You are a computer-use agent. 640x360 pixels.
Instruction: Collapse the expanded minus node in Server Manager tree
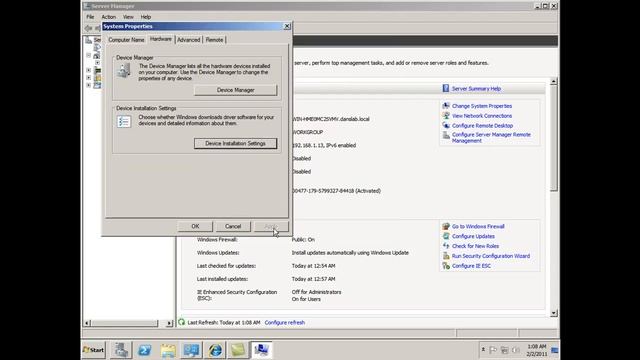click(89, 55)
